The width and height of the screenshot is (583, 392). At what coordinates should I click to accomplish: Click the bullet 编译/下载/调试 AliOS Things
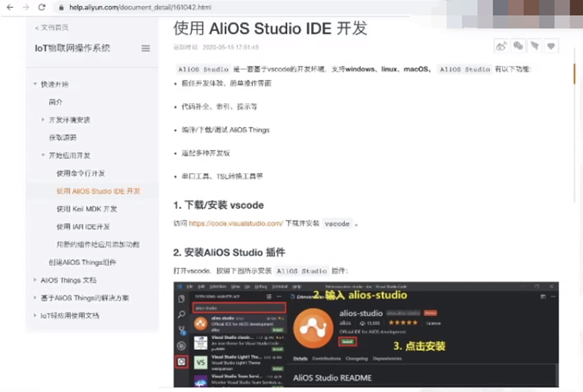225,130
